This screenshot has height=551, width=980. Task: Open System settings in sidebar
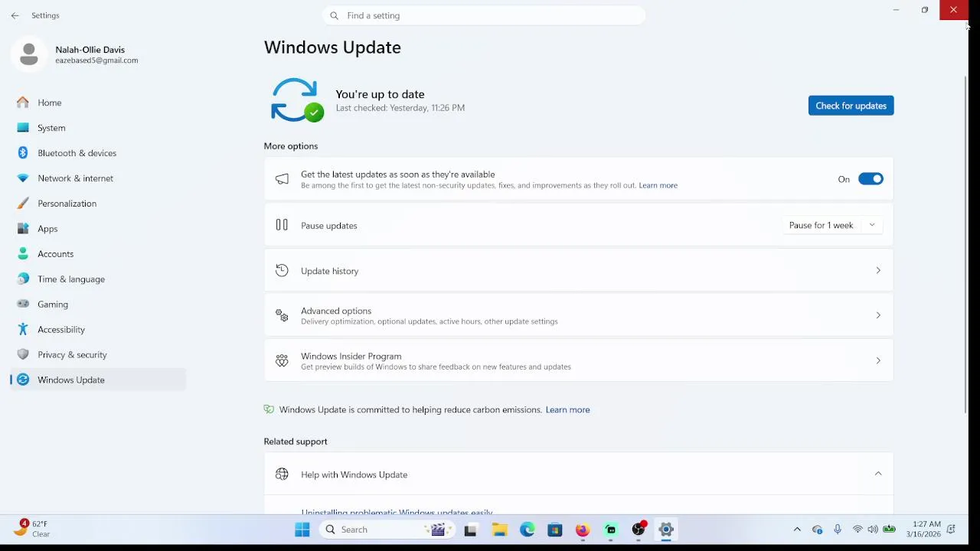coord(98,128)
